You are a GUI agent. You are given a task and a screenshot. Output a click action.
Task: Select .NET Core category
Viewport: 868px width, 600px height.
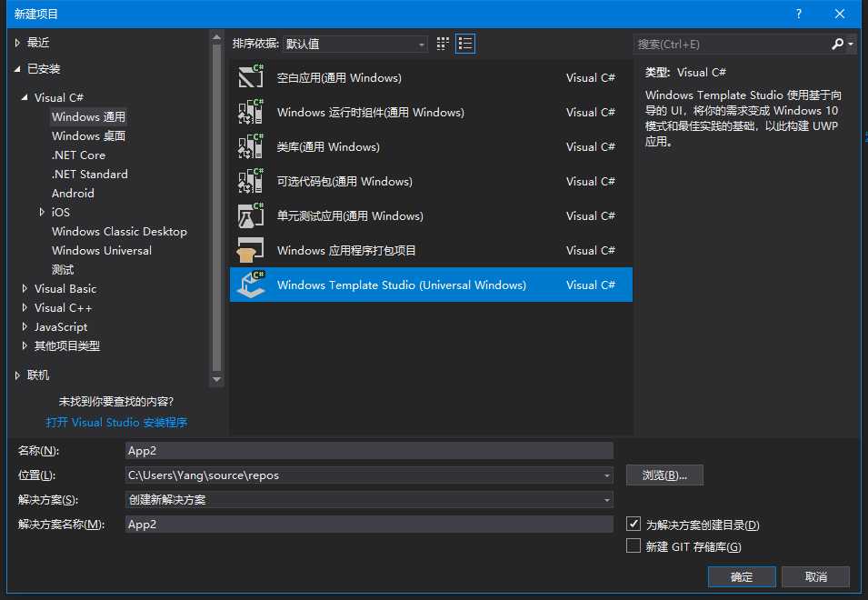pyautogui.click(x=78, y=155)
